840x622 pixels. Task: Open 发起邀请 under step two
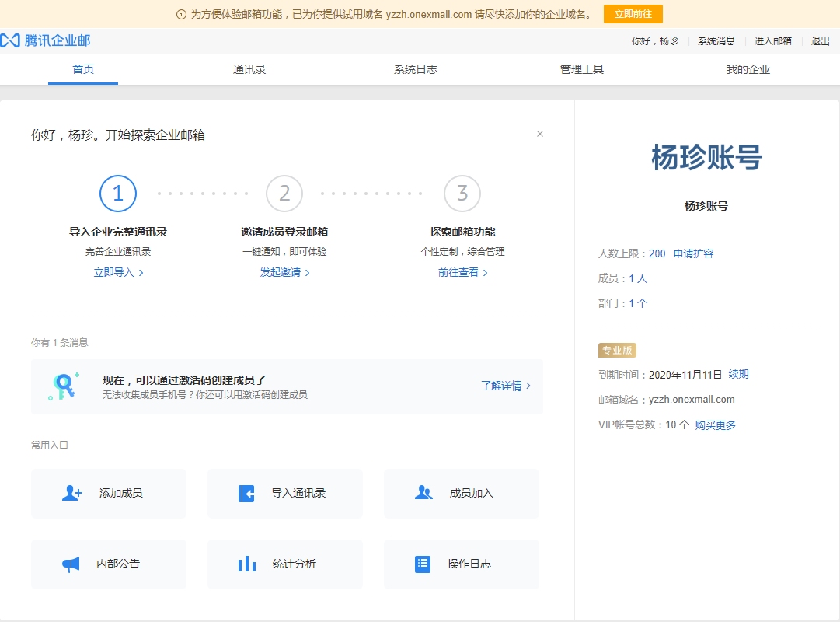[x=281, y=274]
